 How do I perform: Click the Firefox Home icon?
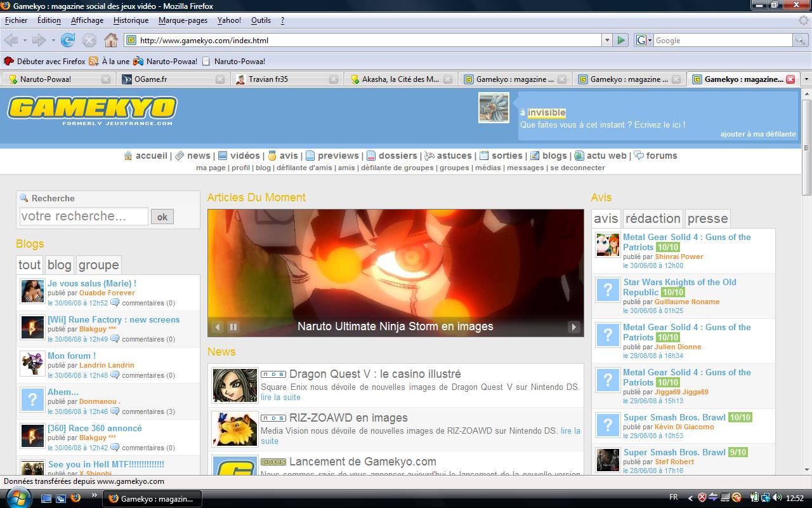coord(111,40)
